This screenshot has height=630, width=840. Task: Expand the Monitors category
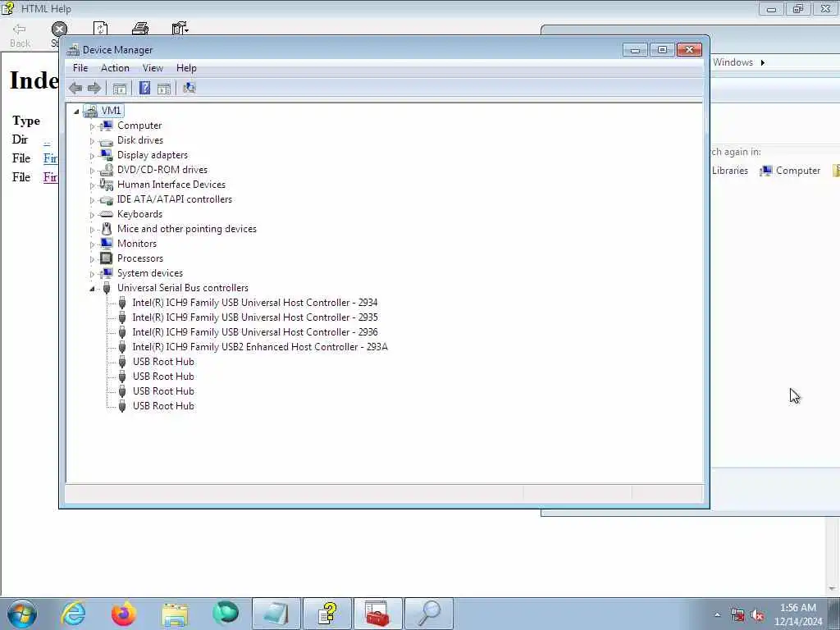tap(92, 244)
